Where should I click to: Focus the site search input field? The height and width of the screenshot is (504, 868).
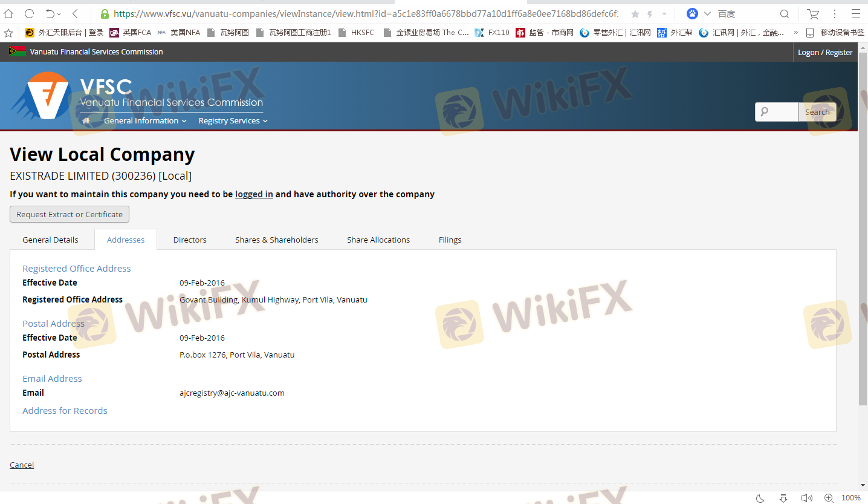pyautogui.click(x=777, y=112)
